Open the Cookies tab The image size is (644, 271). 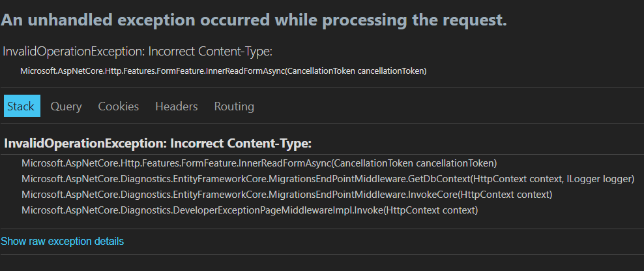pyautogui.click(x=118, y=106)
